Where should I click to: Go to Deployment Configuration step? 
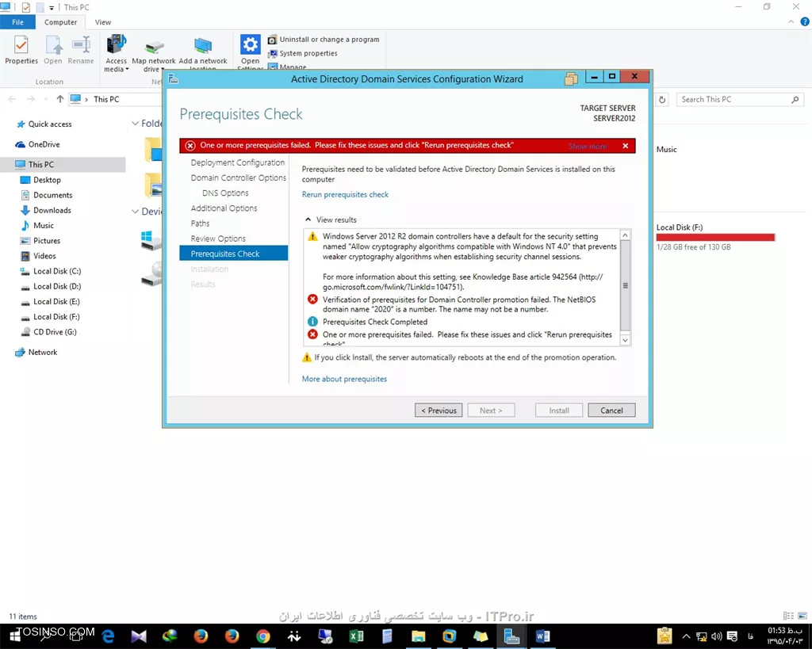tap(238, 162)
